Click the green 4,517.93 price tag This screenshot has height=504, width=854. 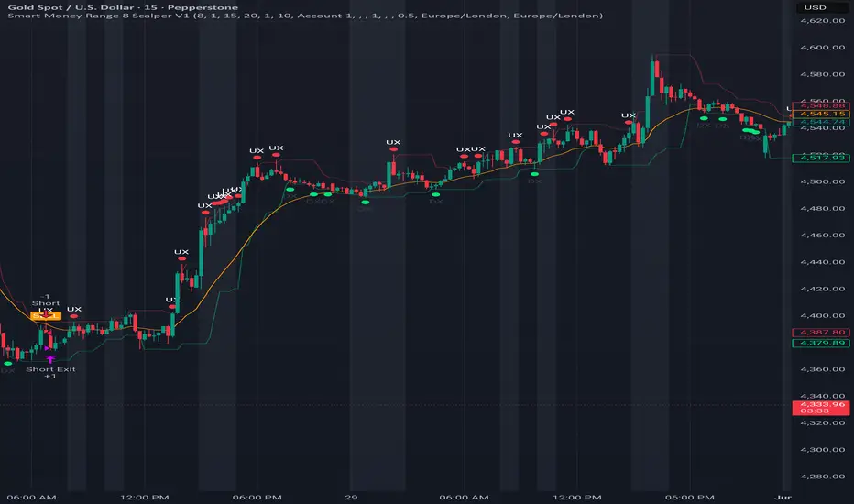click(820, 158)
